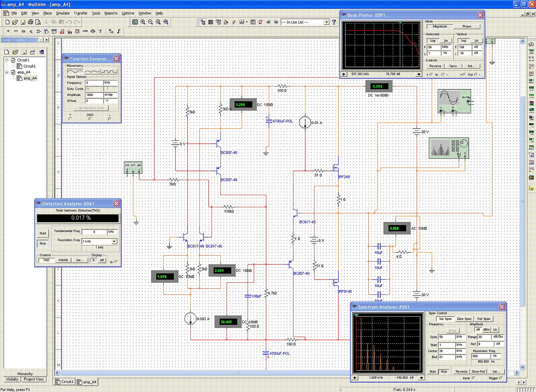The width and height of the screenshot is (536, 392).
Task: Collapse the Circuit1 tree node
Action: 7,60
